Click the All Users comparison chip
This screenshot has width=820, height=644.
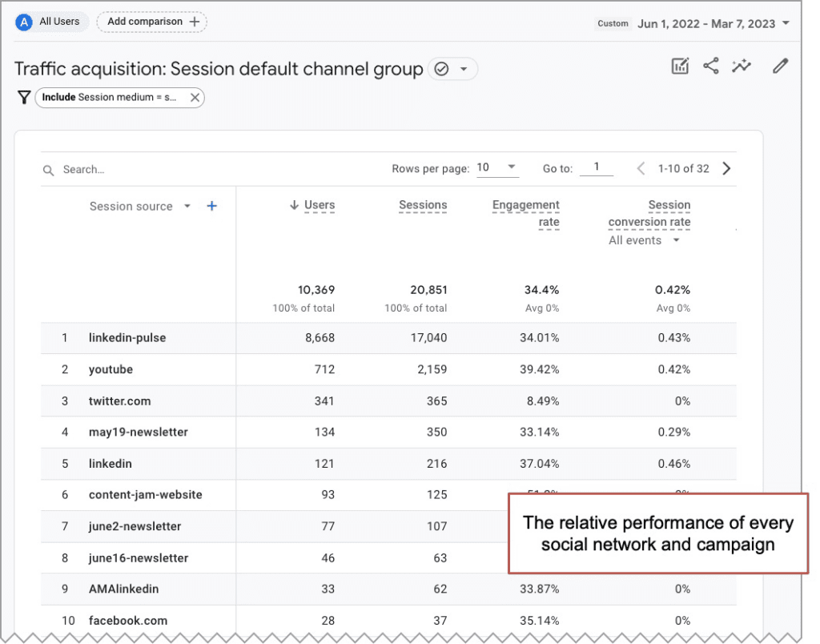pos(50,22)
